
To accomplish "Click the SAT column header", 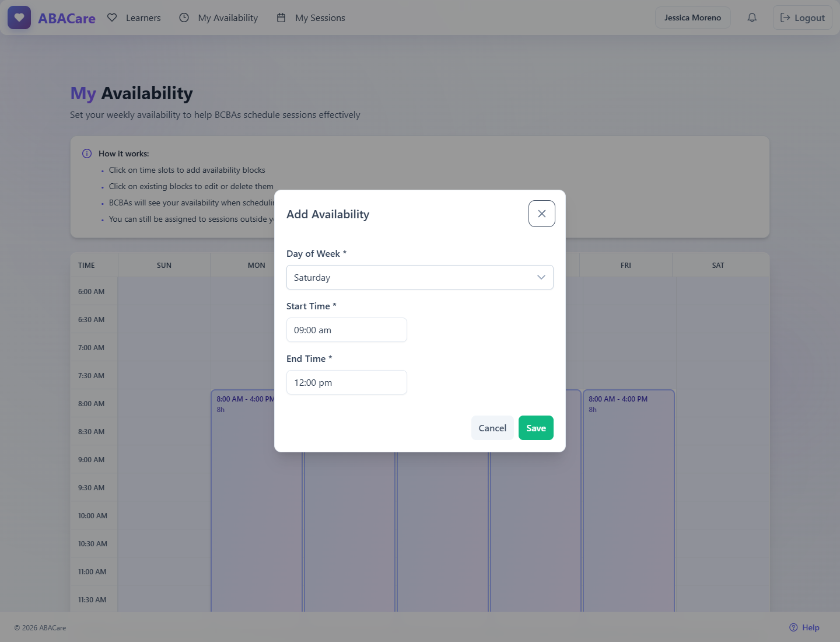I will (x=718, y=265).
